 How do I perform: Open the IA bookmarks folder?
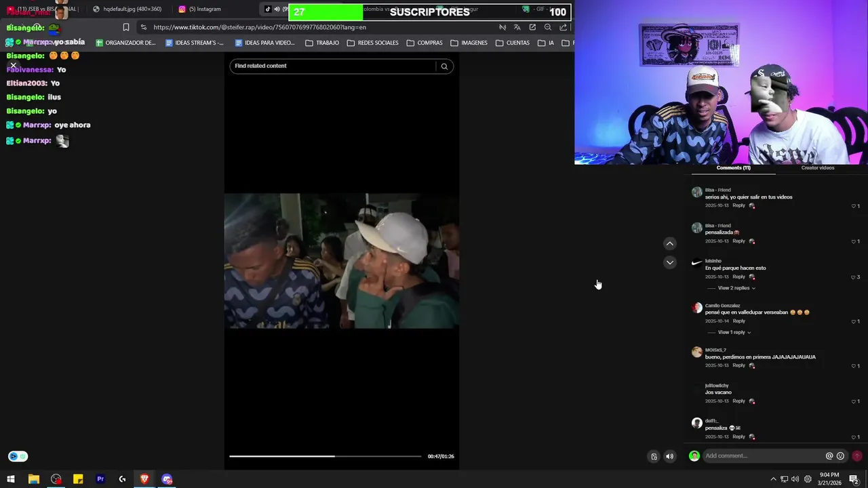tap(546, 43)
